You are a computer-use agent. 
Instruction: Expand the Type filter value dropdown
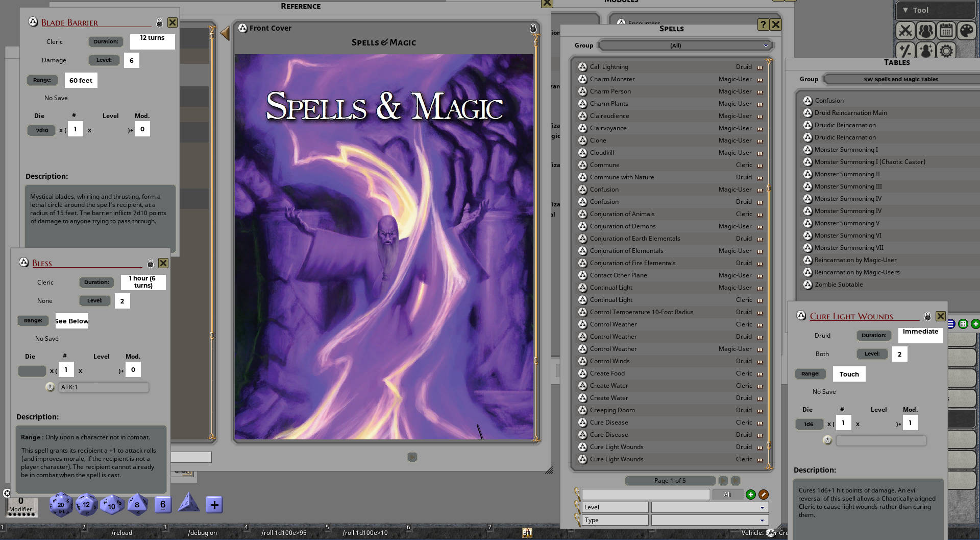(710, 520)
